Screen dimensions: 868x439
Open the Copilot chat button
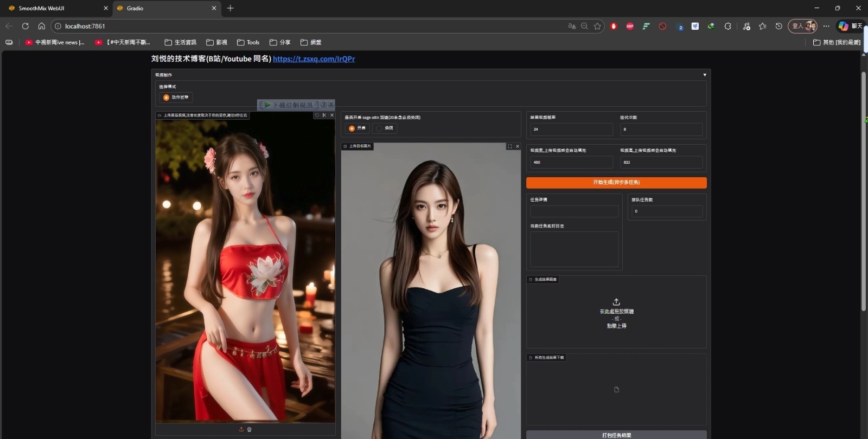point(850,26)
